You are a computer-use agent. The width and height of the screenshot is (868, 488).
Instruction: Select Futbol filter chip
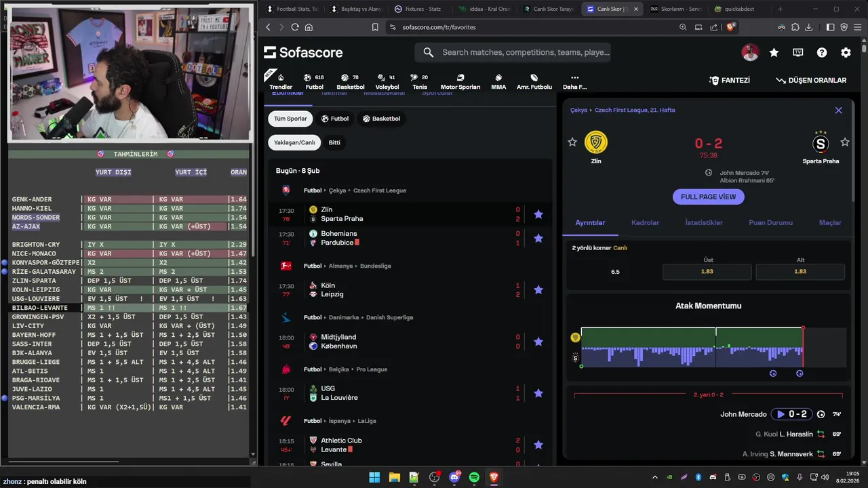point(335,119)
